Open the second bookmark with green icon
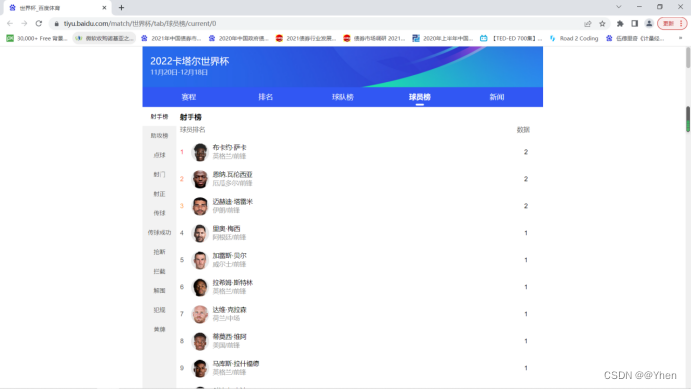 tap(104, 38)
